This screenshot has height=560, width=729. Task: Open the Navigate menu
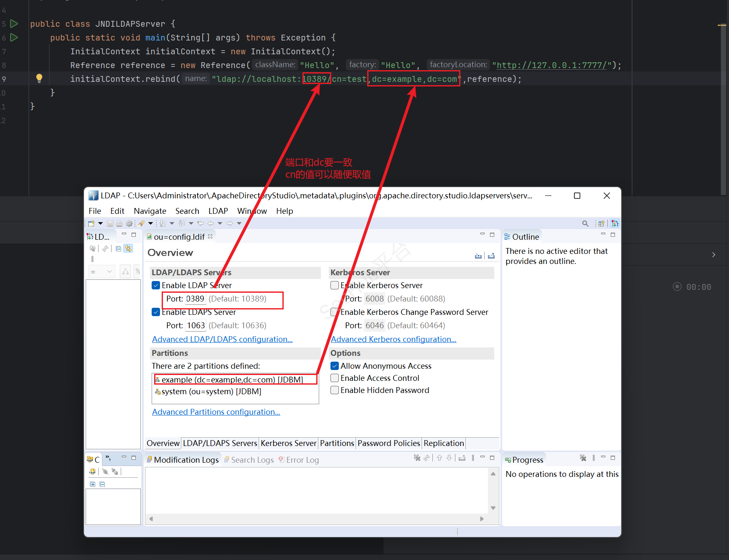click(150, 211)
